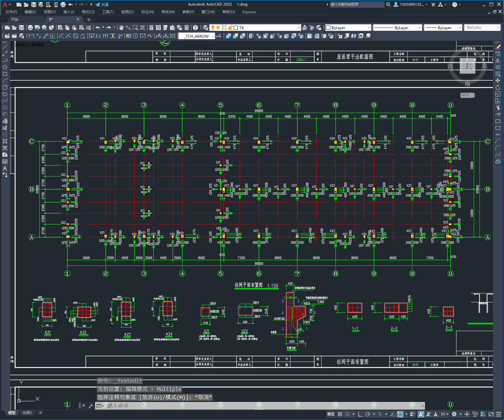Toggle object snap tracking in status bar
The image size is (504, 420).
pos(392,414)
